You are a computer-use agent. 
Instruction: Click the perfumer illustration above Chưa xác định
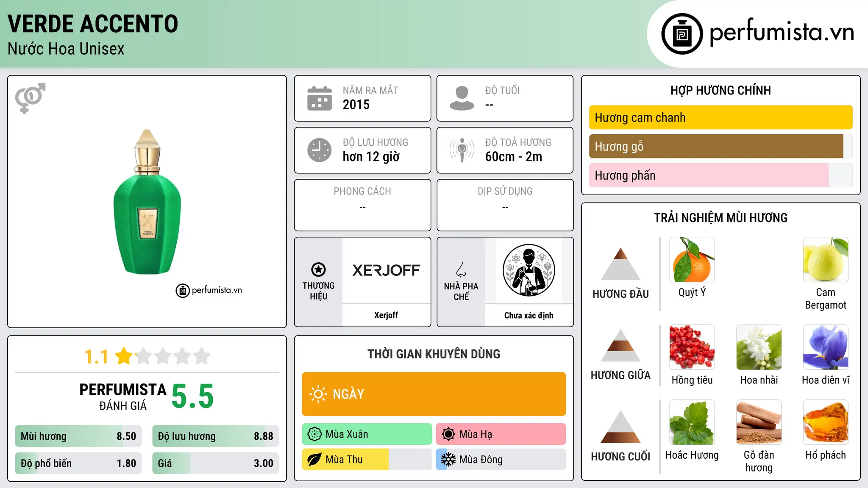(x=529, y=270)
